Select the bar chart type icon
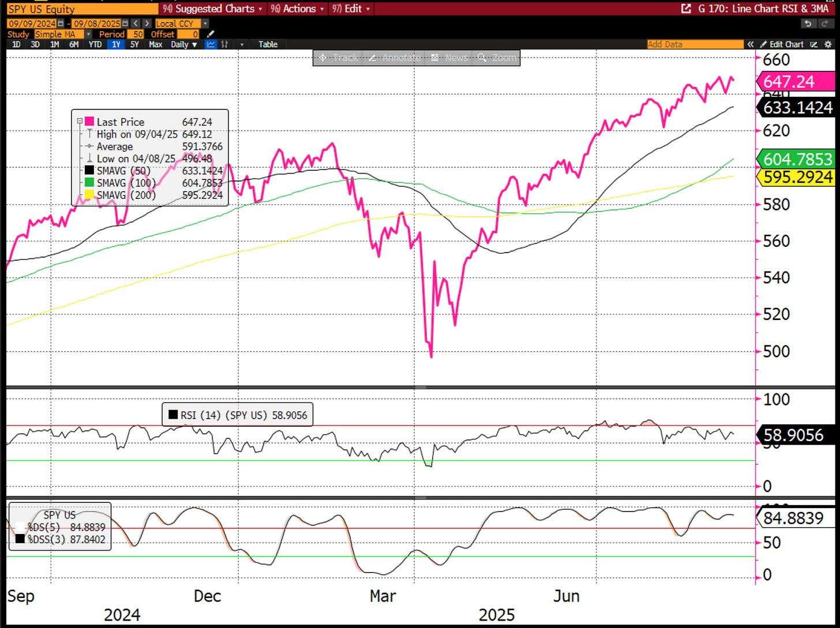This screenshot has width=840, height=628. [x=224, y=44]
